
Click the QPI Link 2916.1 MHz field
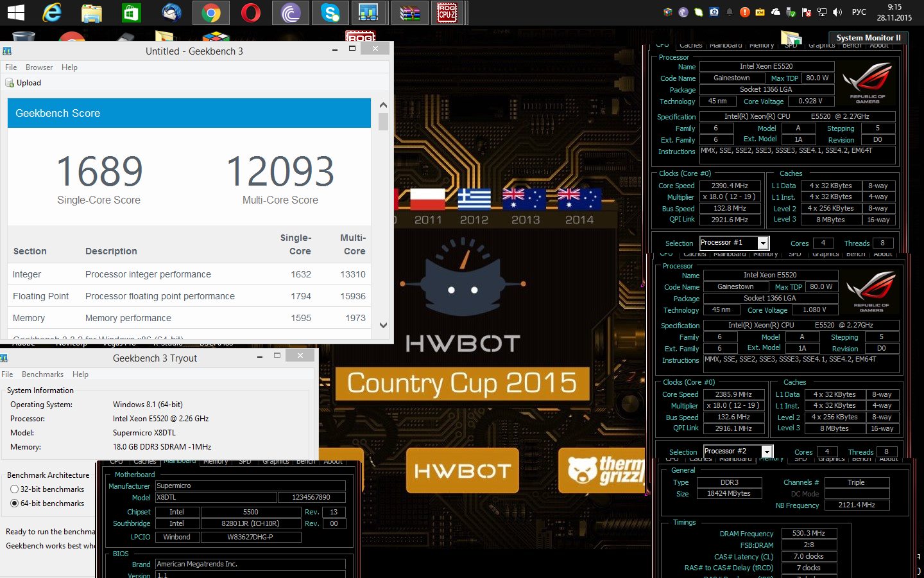pyautogui.click(x=734, y=428)
